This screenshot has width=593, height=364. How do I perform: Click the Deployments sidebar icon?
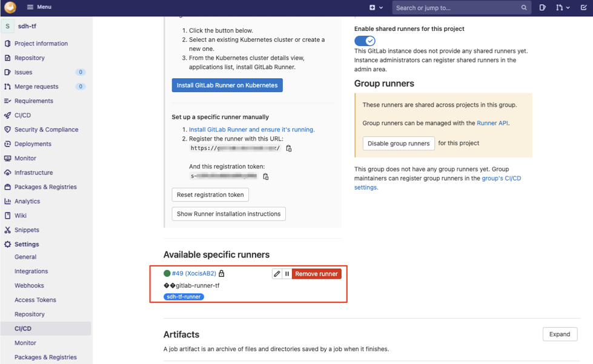point(7,144)
